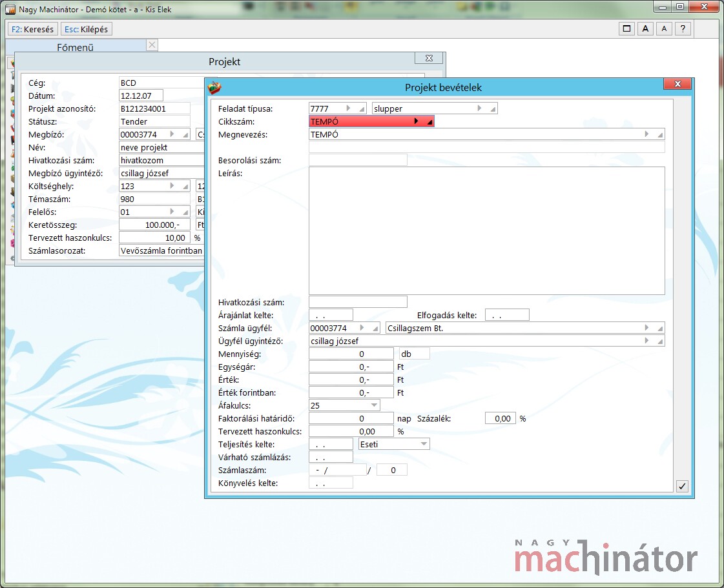Click the Tervezett haszonkulcs 10,00 field in Projekt
The height and width of the screenshot is (588, 724).
154,238
